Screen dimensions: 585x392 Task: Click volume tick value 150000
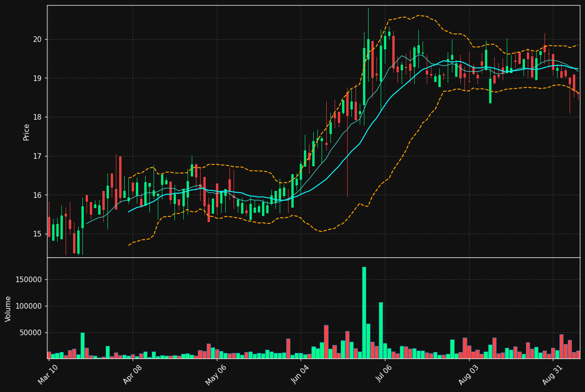[29, 280]
